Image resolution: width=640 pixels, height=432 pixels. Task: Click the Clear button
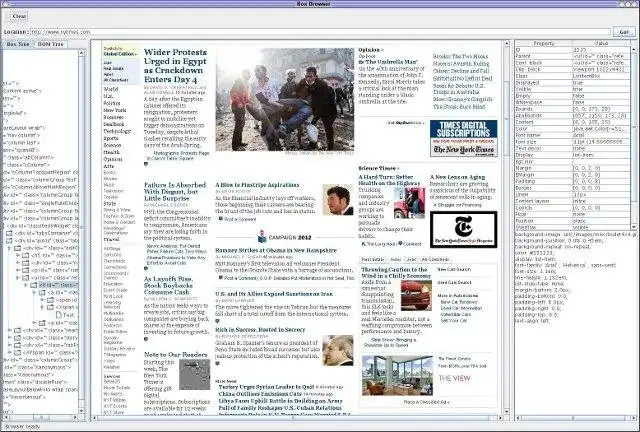(19, 16)
